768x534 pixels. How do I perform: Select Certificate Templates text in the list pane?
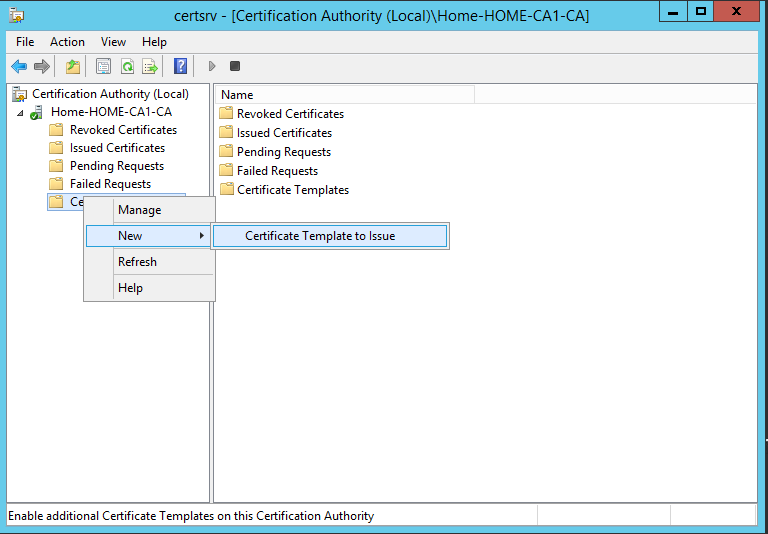[x=293, y=190]
